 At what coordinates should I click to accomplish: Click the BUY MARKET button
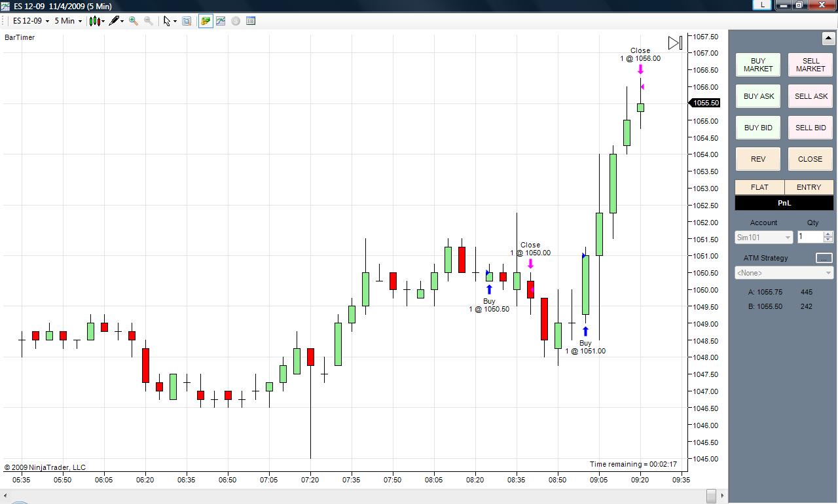[758, 65]
